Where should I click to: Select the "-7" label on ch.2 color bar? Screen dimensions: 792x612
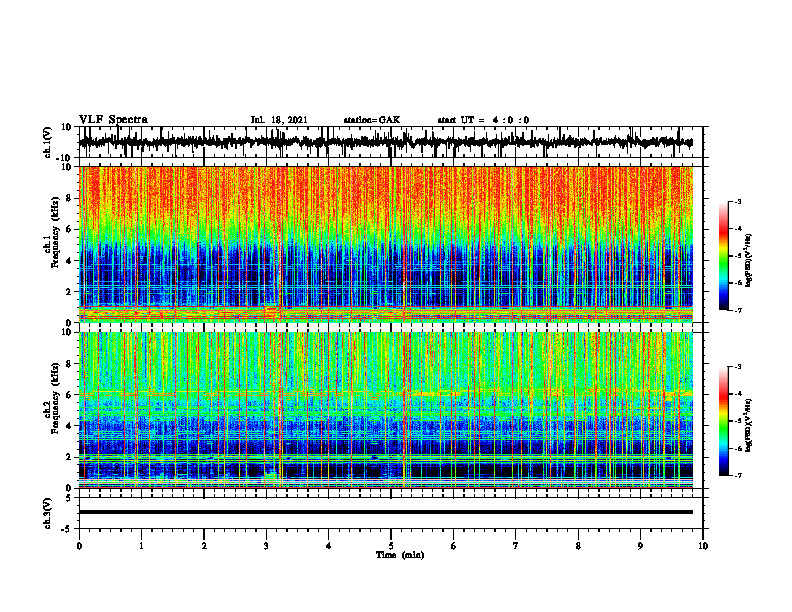[738, 475]
